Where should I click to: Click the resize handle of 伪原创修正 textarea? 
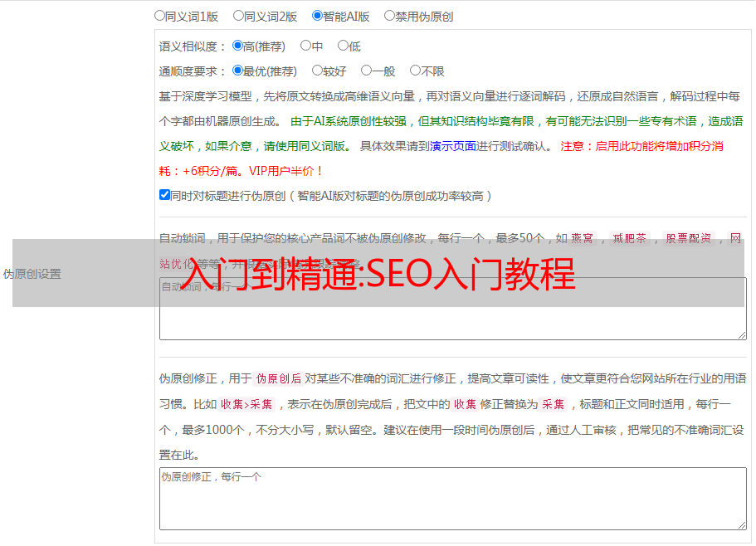pyautogui.click(x=741, y=524)
